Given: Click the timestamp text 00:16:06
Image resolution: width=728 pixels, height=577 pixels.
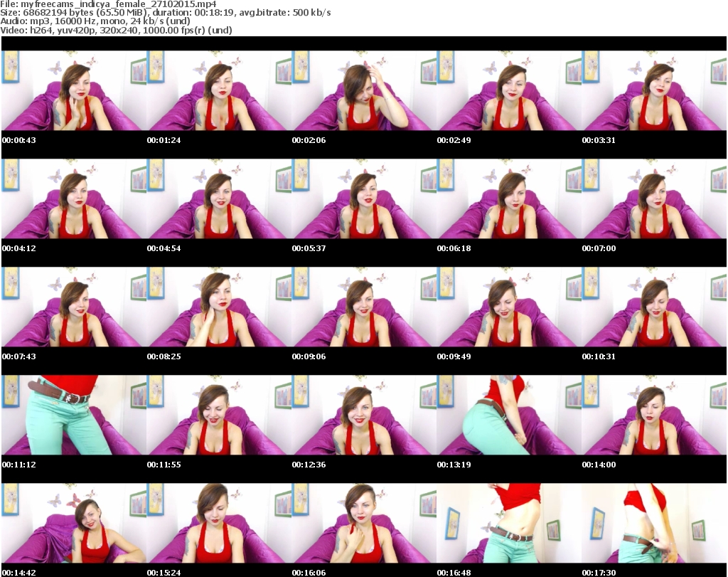Looking at the screenshot, I should (309, 573).
